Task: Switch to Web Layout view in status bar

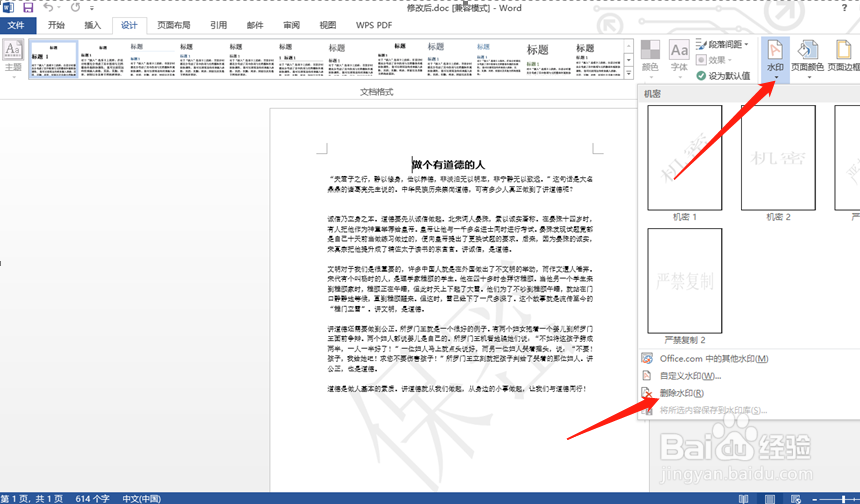Action: tap(796, 499)
